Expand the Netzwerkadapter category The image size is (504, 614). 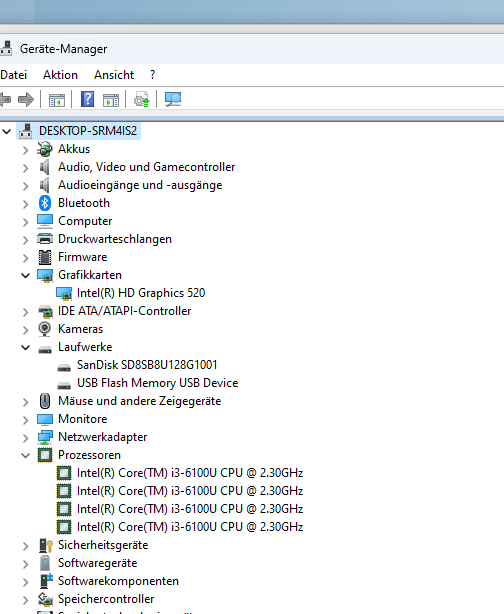click(x=25, y=438)
